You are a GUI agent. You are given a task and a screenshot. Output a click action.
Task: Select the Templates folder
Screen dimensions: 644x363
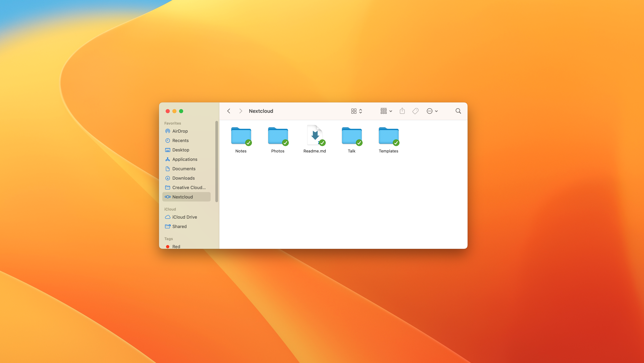coord(389,136)
